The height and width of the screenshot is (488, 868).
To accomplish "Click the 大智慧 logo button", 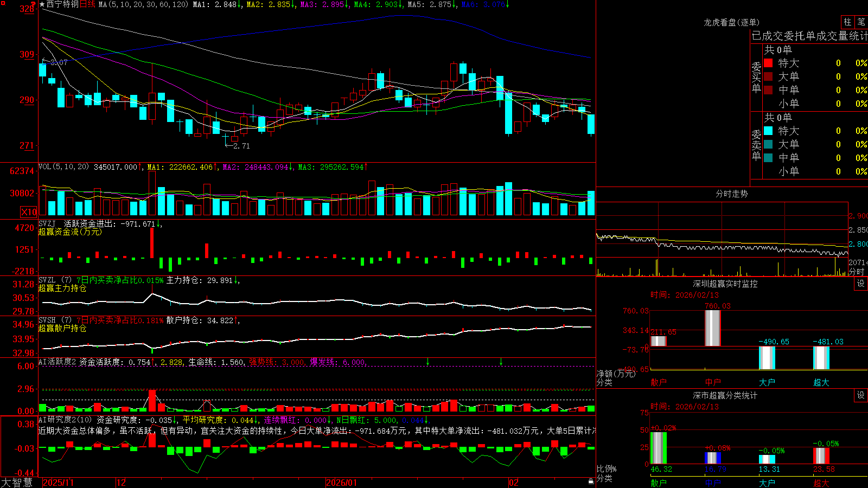I will click(17, 482).
